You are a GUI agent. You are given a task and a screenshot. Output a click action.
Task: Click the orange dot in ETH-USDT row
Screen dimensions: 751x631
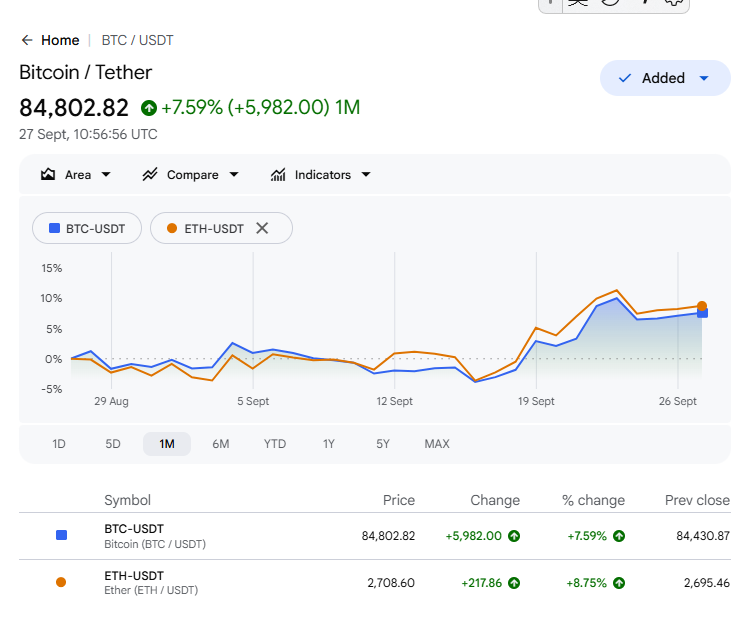61,582
